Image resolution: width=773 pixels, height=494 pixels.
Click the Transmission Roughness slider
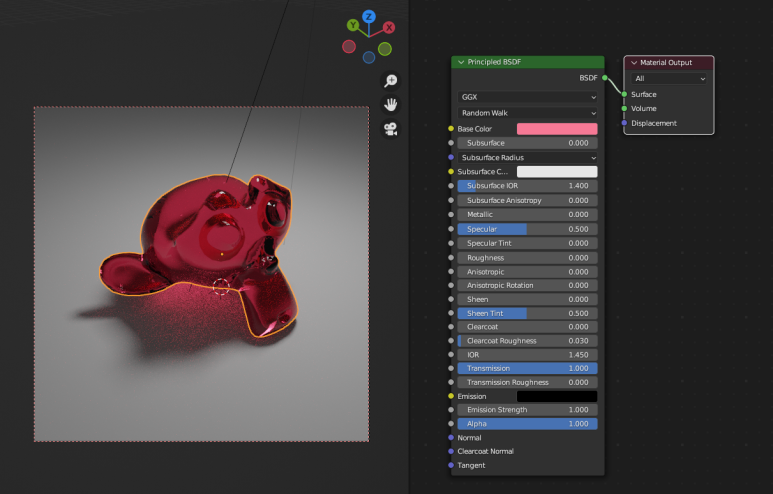click(x=527, y=382)
